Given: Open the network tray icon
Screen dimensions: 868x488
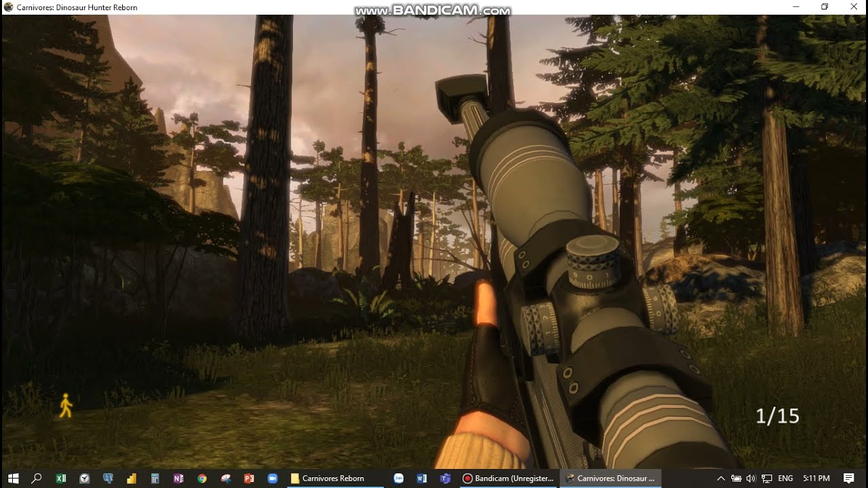Looking at the screenshot, I should pyautogui.click(x=767, y=478).
